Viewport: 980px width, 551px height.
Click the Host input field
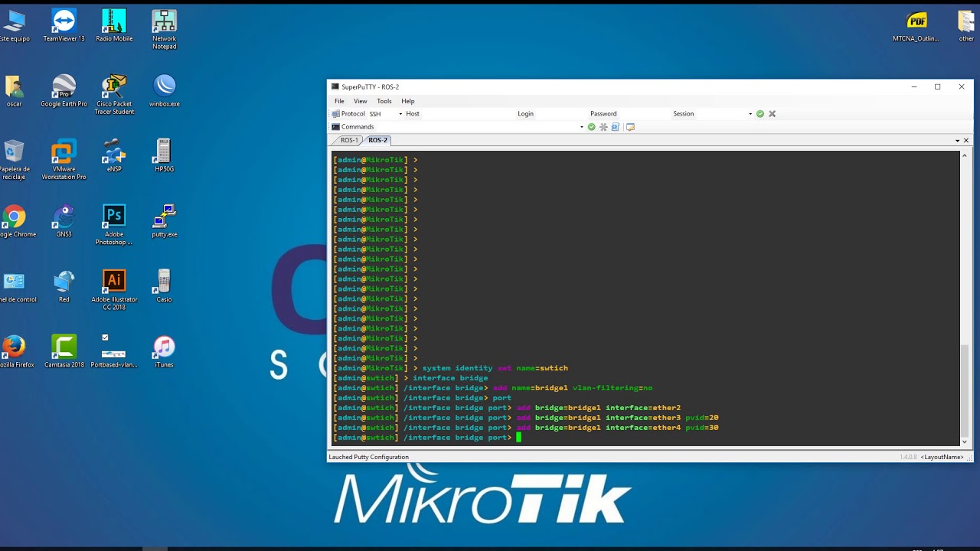coord(467,114)
